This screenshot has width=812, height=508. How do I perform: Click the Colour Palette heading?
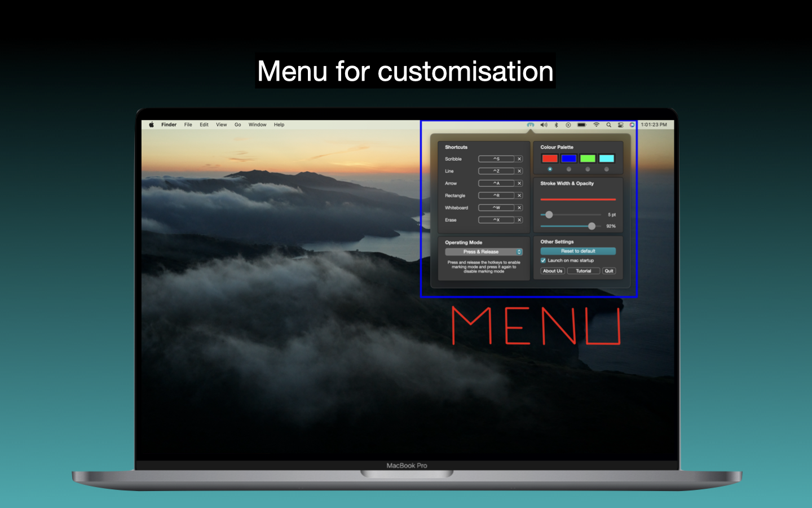pyautogui.click(x=557, y=147)
